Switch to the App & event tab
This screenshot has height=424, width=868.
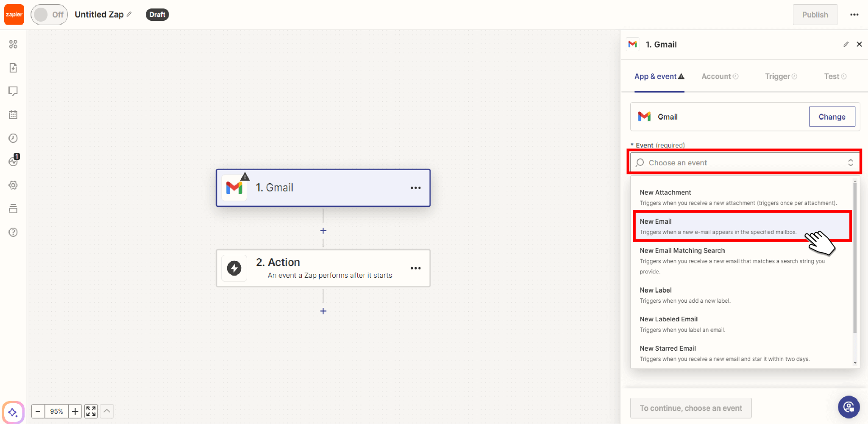click(659, 76)
